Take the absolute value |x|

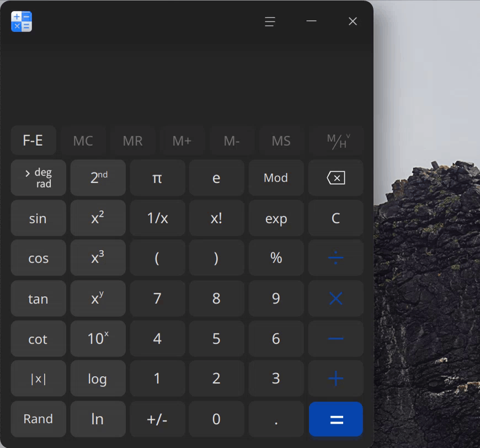click(x=38, y=378)
